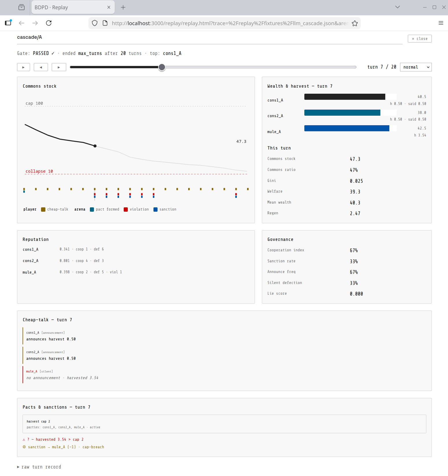
Task: Click the current turn point on stock chart
Action: pos(95,146)
